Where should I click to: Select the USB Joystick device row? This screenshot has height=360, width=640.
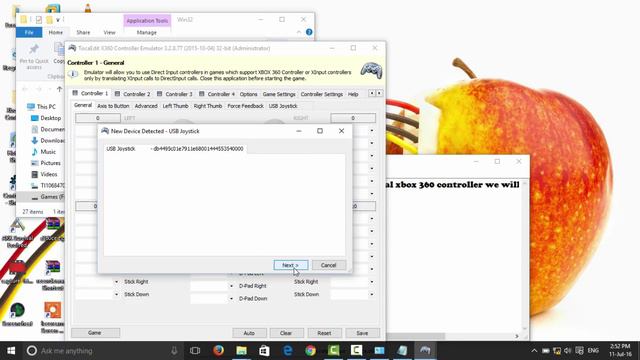coord(175,149)
